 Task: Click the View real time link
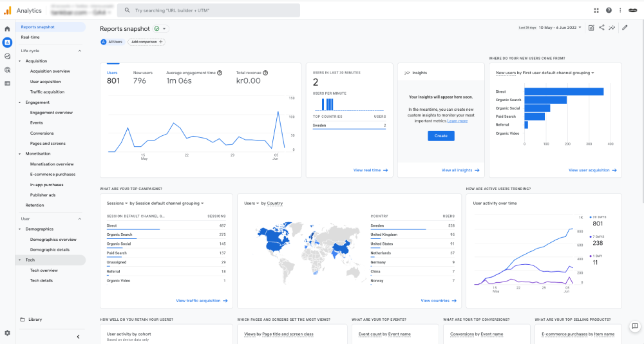370,170
